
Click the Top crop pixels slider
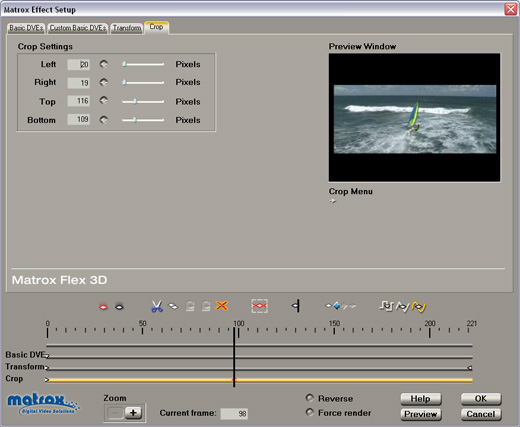coord(143,102)
